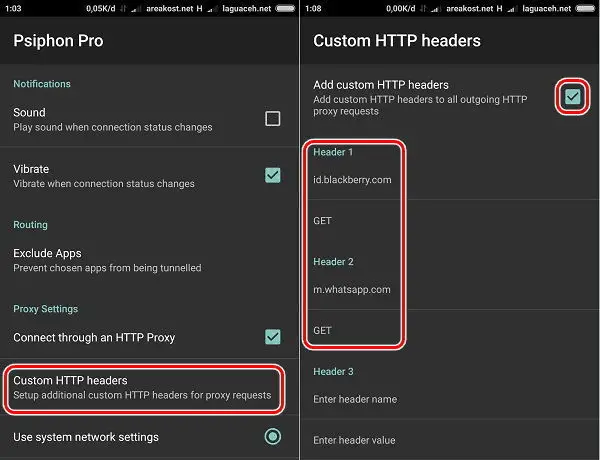
Task: Click Header 3 Enter header value field
Action: (450, 440)
